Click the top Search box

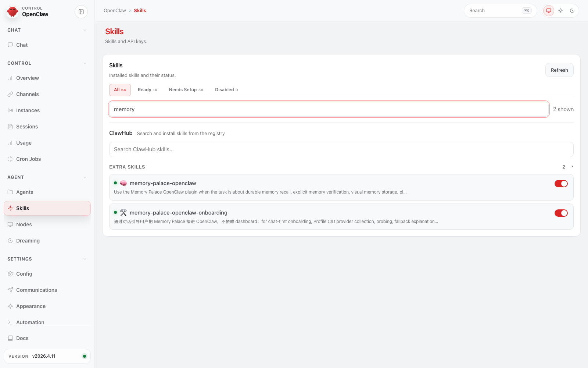(x=500, y=11)
